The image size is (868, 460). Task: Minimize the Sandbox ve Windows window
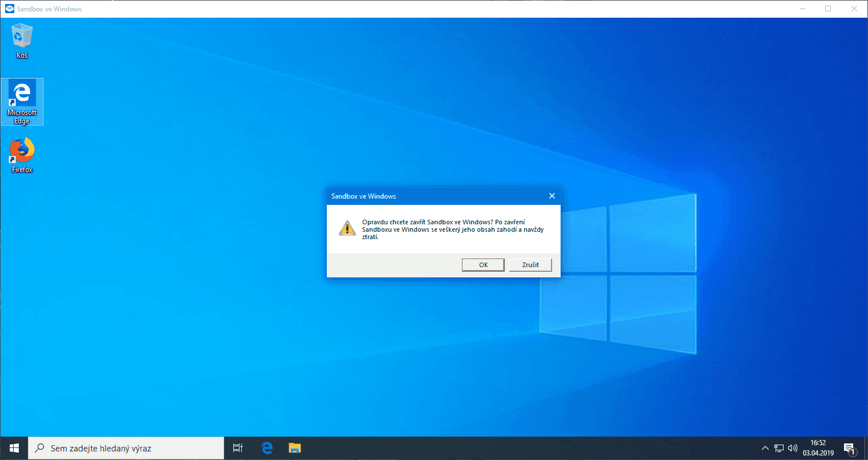802,9
